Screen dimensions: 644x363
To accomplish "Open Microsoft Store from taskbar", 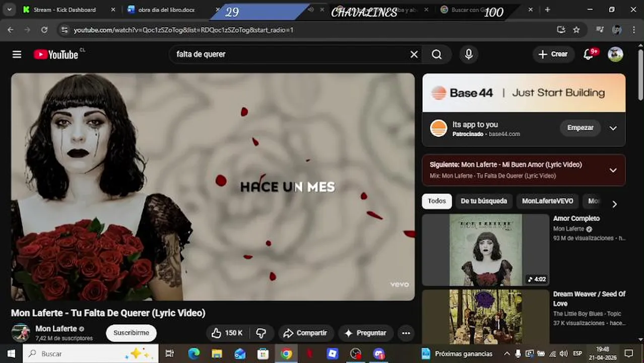I will [x=263, y=354].
